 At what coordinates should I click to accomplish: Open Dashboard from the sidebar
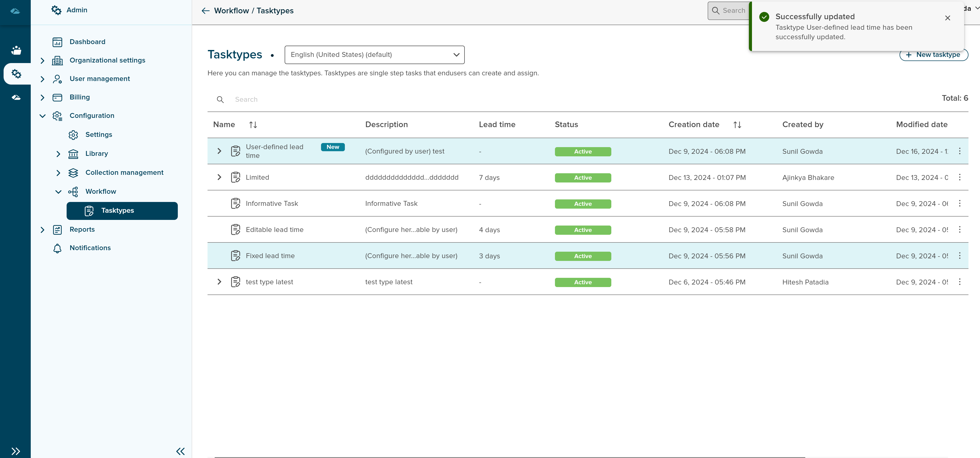[x=87, y=42]
